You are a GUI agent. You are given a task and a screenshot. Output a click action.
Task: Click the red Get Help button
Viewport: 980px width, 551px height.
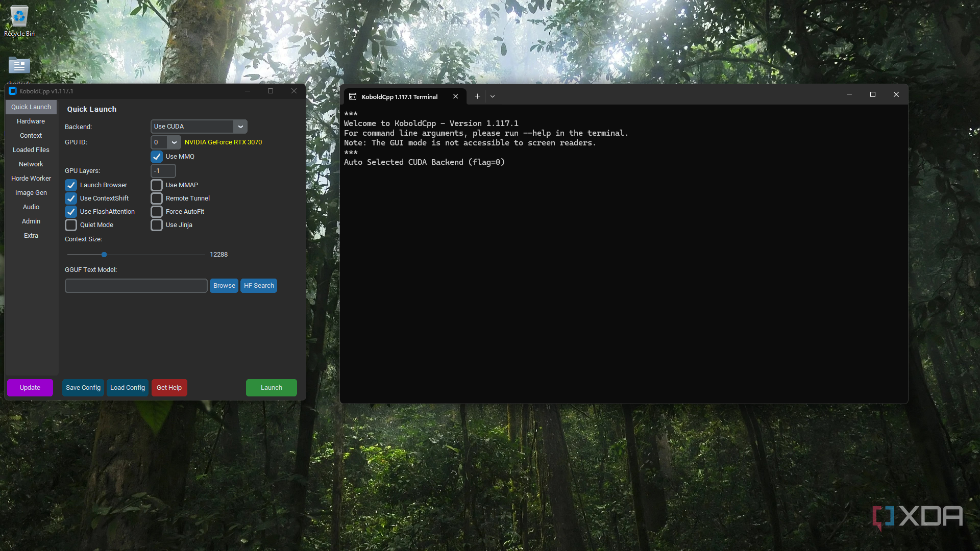[x=169, y=388]
